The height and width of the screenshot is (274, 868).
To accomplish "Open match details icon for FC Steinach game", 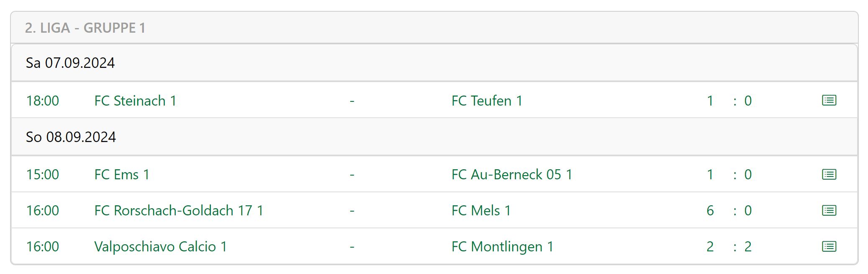I will coord(829,100).
